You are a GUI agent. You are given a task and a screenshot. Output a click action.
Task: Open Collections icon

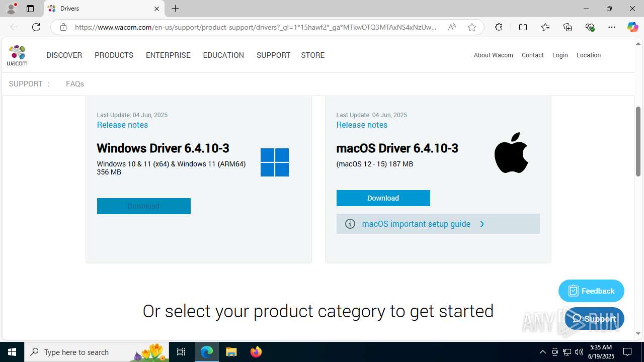click(x=568, y=27)
